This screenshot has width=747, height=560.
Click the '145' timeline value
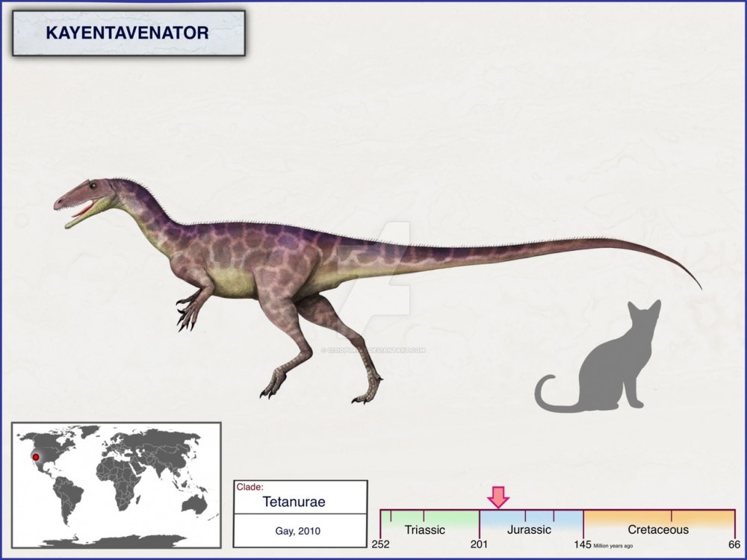(x=583, y=544)
